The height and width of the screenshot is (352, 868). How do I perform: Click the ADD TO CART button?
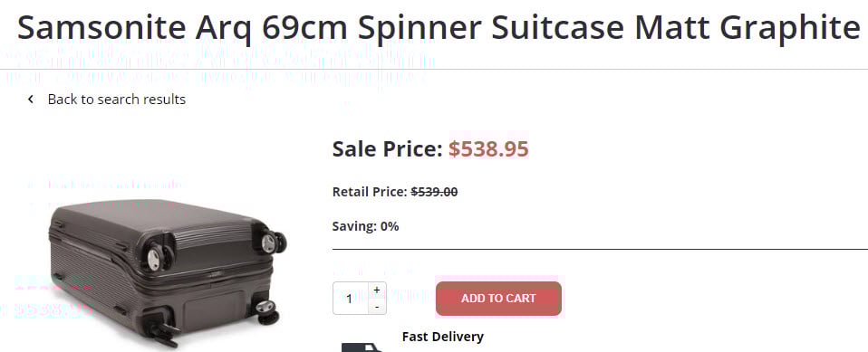pyautogui.click(x=498, y=299)
